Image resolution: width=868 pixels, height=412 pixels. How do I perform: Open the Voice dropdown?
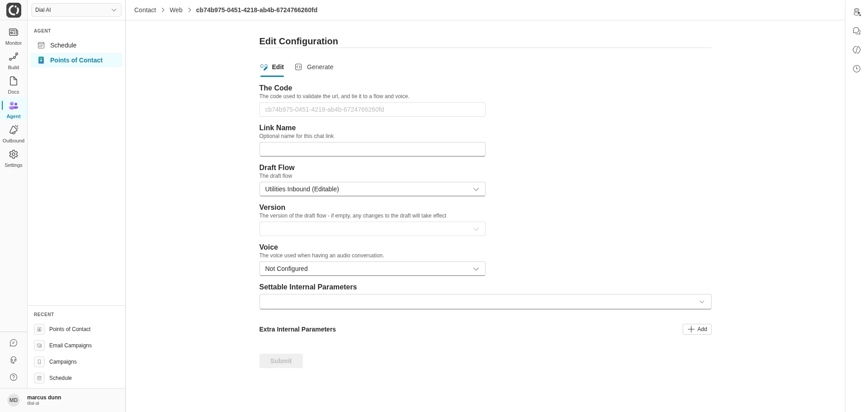(x=372, y=269)
